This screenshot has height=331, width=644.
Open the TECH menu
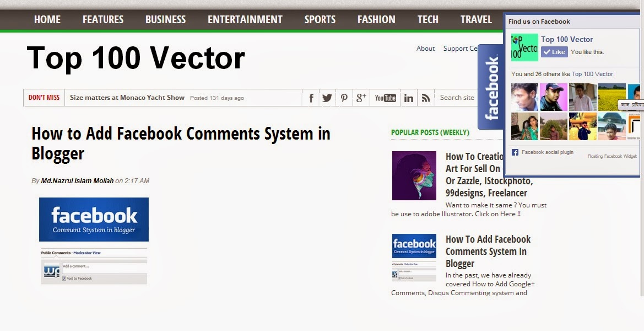click(428, 19)
